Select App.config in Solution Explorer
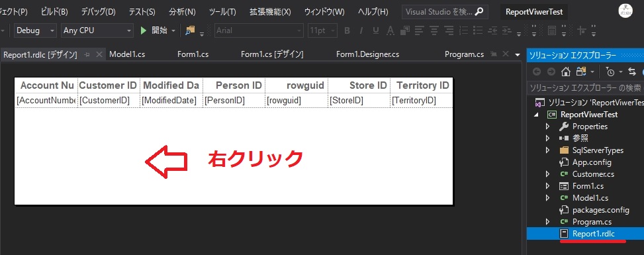Viewport: 644px width, 255px height. pyautogui.click(x=592, y=162)
